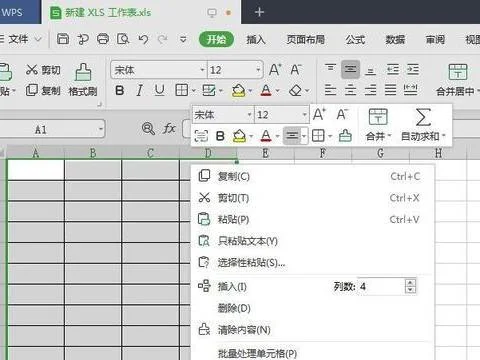The height and width of the screenshot is (360, 480).
Task: Click ribbon fill color bucket
Action: tap(239, 90)
